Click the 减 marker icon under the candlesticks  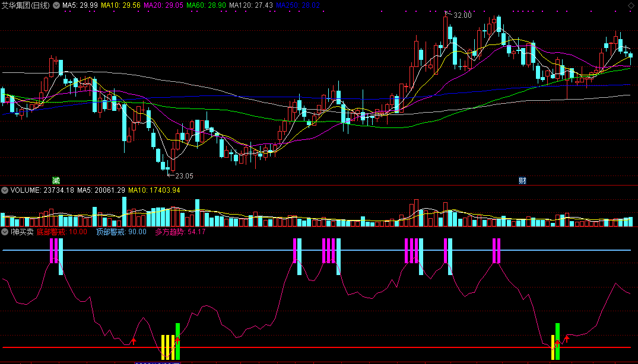coord(56,180)
